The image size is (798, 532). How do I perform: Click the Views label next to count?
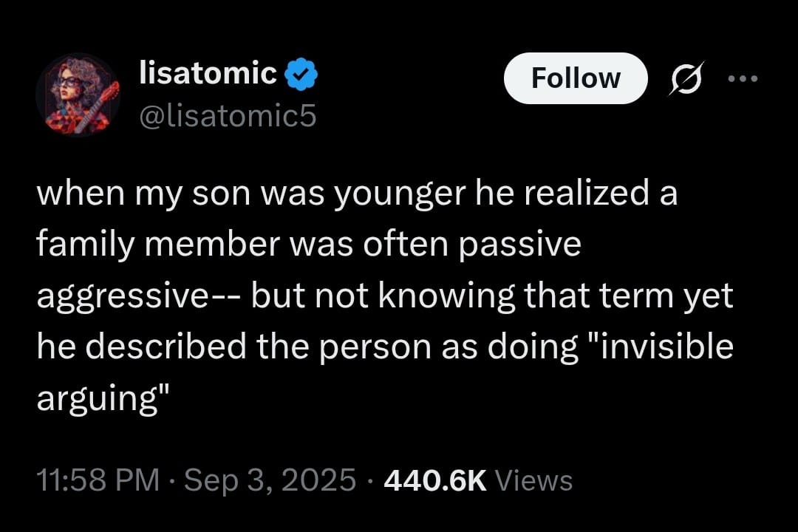tap(533, 480)
